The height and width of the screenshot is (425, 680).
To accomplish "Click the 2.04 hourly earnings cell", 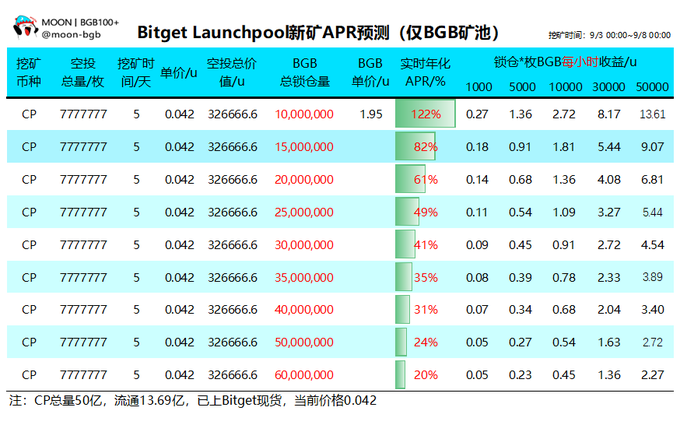I will pos(609,310).
